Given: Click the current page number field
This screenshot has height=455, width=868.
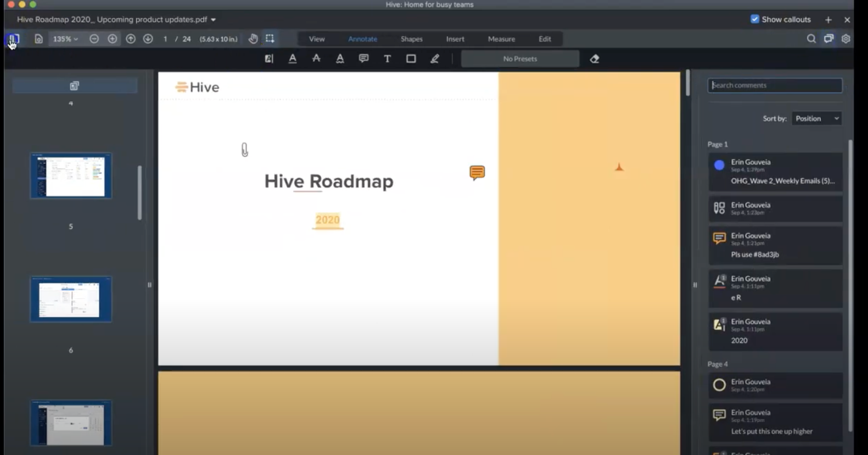Looking at the screenshot, I should point(165,39).
